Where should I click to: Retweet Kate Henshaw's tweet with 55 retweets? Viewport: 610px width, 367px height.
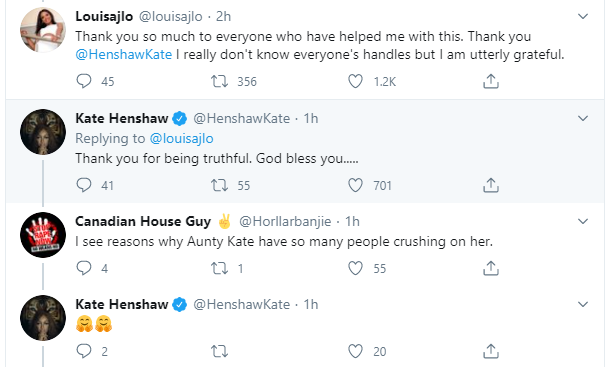click(x=219, y=185)
